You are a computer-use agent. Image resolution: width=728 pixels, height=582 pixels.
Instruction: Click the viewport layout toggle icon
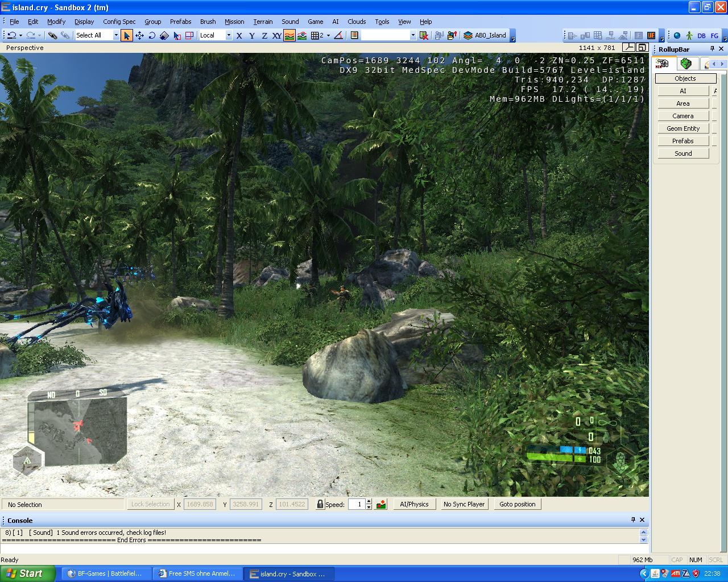click(x=629, y=48)
